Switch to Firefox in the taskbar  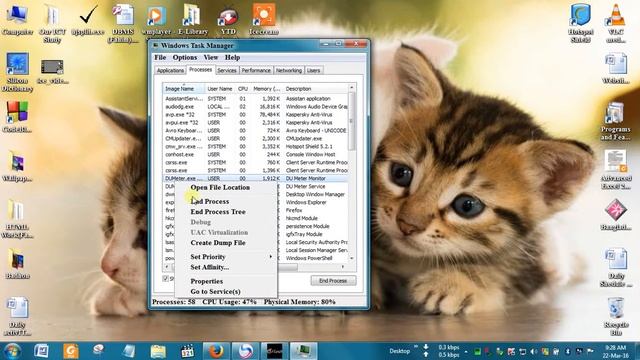pyautogui.click(x=216, y=351)
